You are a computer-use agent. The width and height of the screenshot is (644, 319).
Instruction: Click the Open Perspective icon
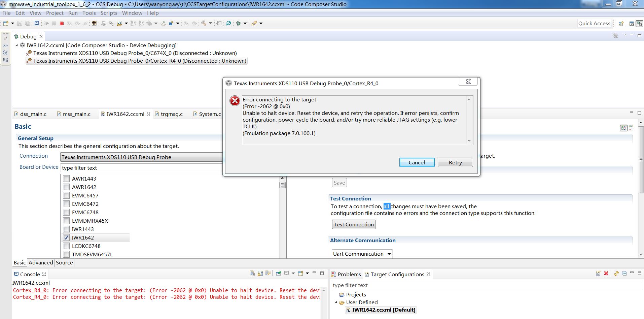pyautogui.click(x=621, y=24)
